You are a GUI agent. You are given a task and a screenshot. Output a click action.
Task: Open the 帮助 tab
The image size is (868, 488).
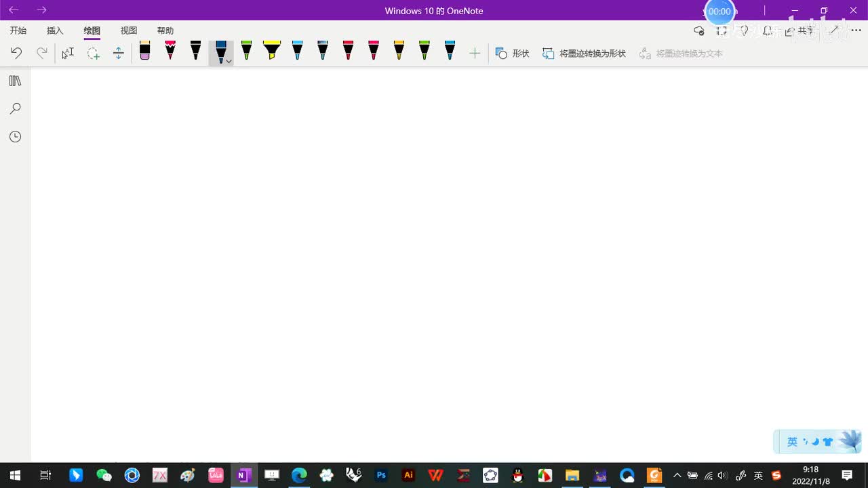[165, 30]
